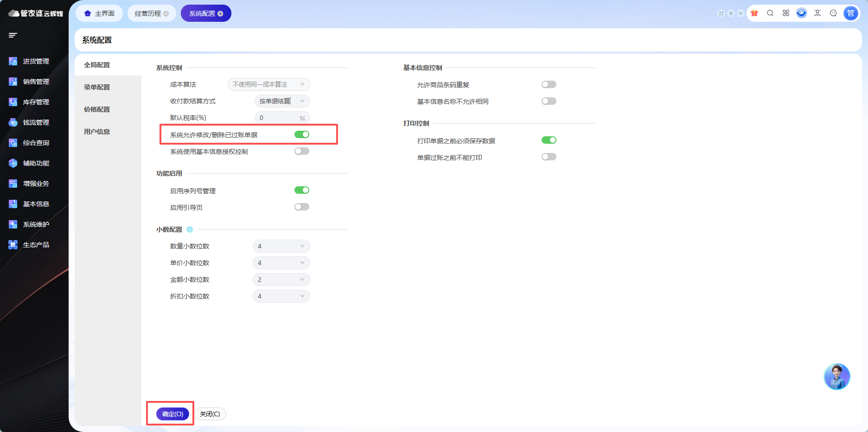Enable 允许商品条码重复 switch
868x432 pixels.
click(549, 84)
